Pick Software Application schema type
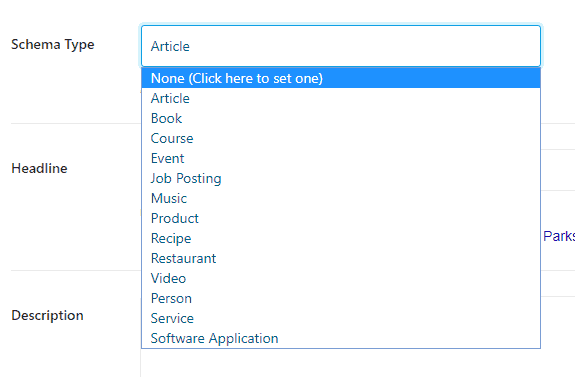The width and height of the screenshot is (575, 377). (341, 338)
